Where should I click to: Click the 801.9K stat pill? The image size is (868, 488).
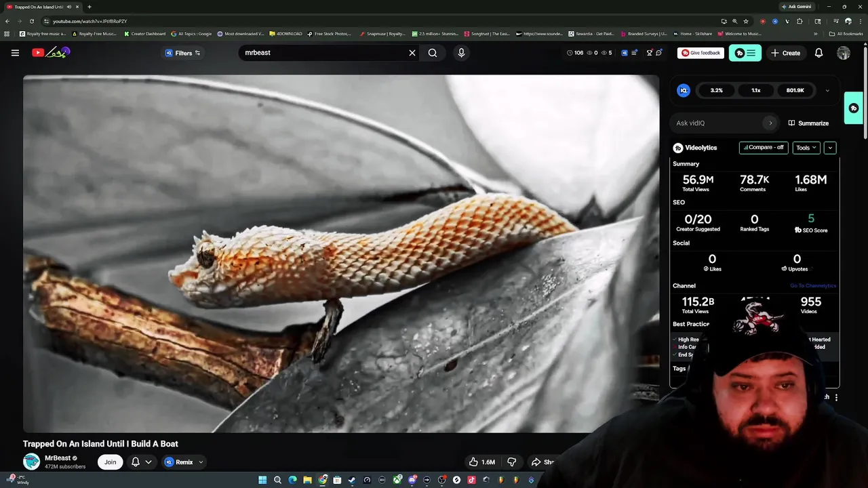(795, 90)
